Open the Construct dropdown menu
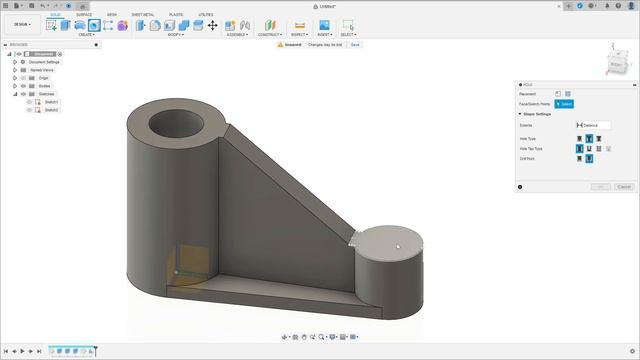Viewport: 640px width, 360px height. coord(270,35)
